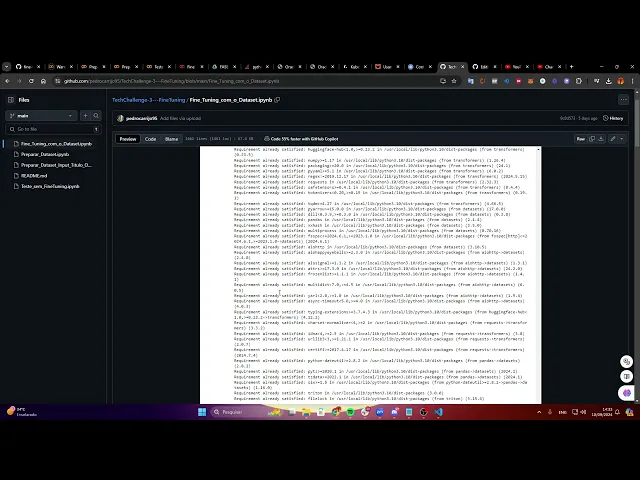Toggle the Files side panel icon
This screenshot has height=480, width=640.
11,100
